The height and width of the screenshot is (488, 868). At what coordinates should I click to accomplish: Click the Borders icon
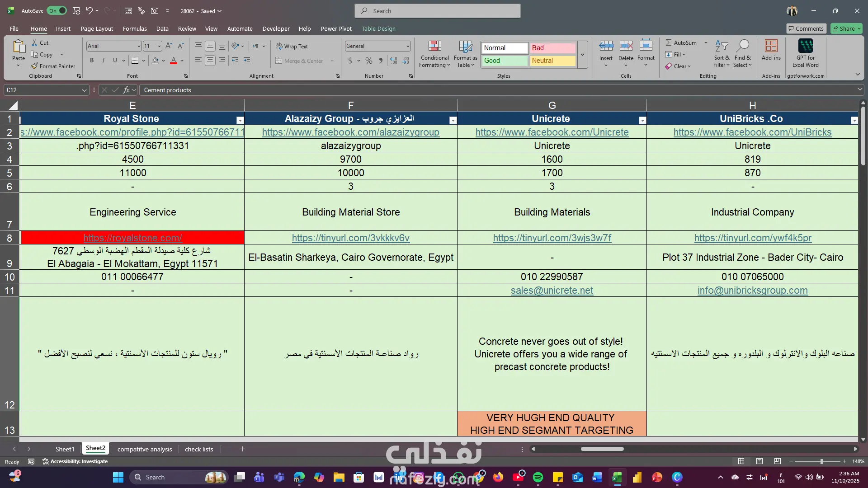(135, 61)
